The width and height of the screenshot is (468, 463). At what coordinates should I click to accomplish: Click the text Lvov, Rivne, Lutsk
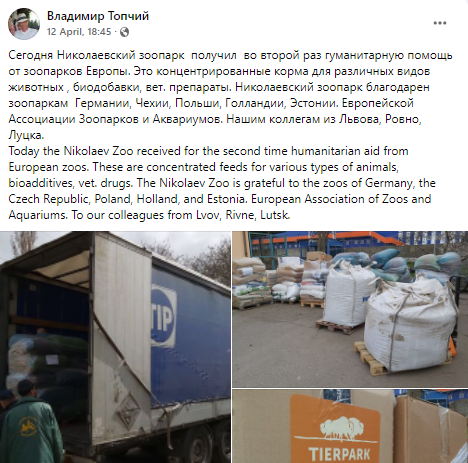pos(242,215)
